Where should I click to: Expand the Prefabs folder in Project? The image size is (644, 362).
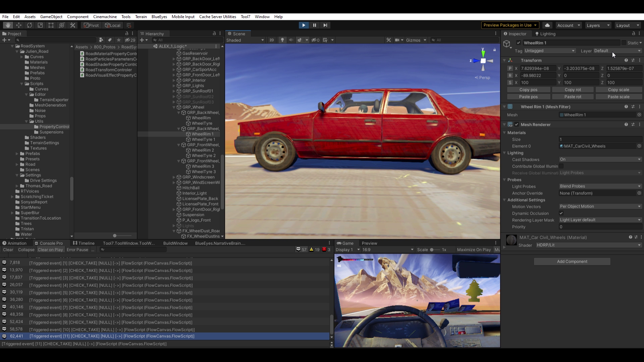click(x=17, y=154)
